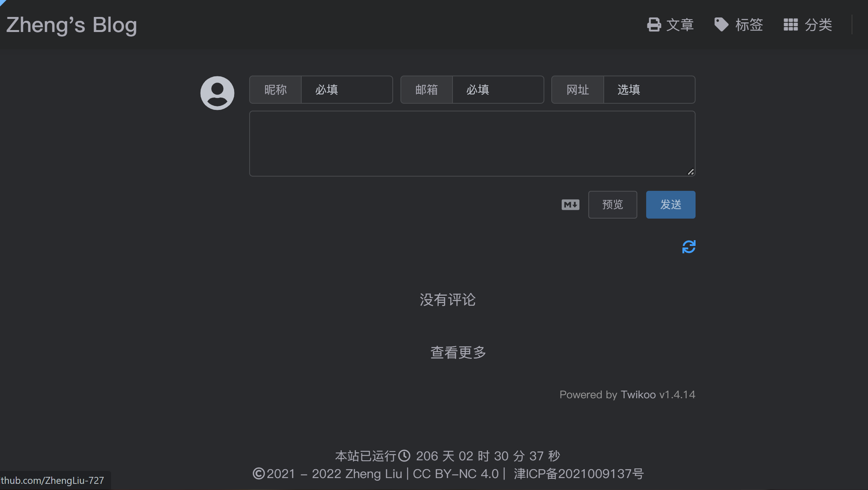Click 查看更多 to load more comments
This screenshot has width=868, height=490.
pos(458,352)
